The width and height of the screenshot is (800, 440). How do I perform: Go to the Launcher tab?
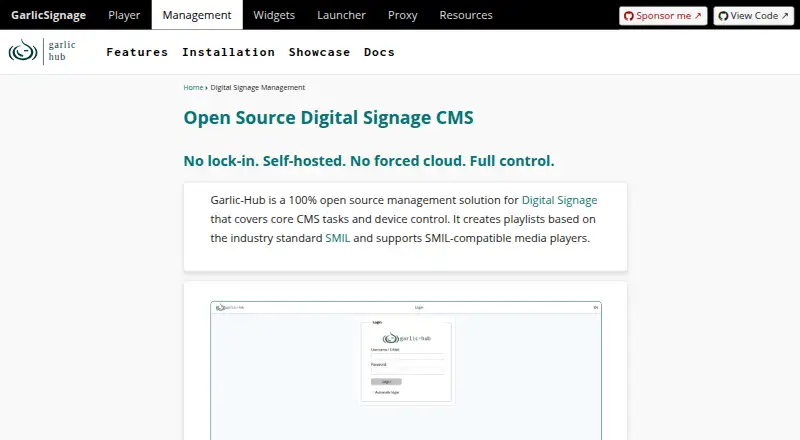(341, 15)
